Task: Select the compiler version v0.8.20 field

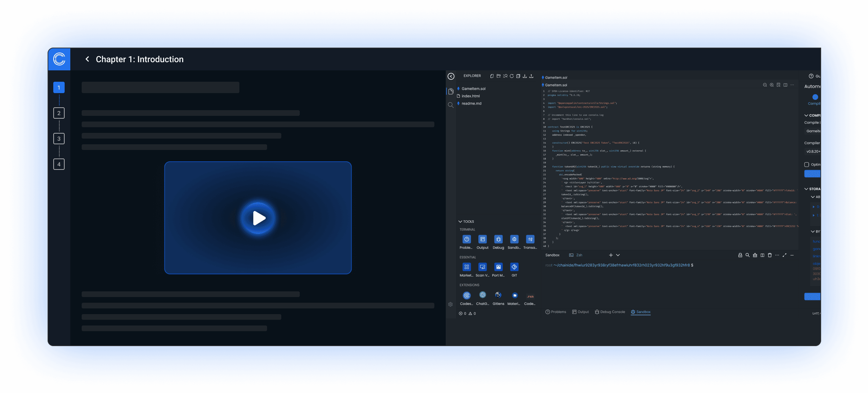Action: pyautogui.click(x=813, y=151)
